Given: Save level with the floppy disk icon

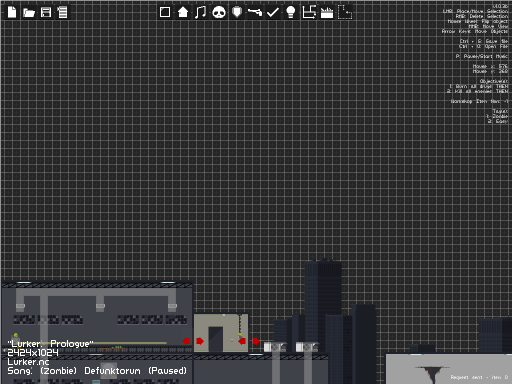Looking at the screenshot, I should (x=46, y=12).
